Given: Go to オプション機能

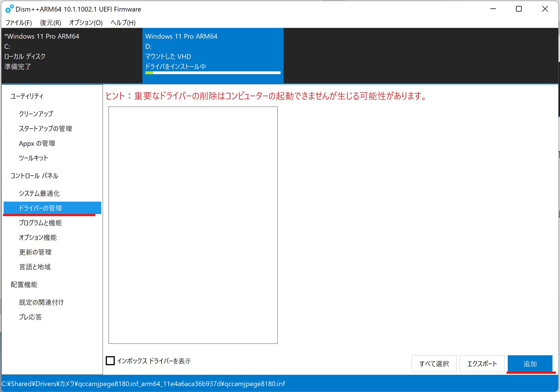Looking at the screenshot, I should 38,237.
